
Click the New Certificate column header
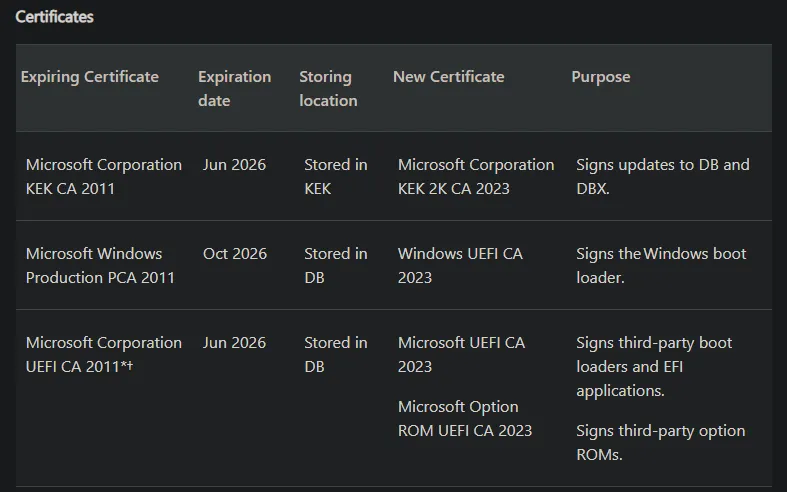pos(449,77)
